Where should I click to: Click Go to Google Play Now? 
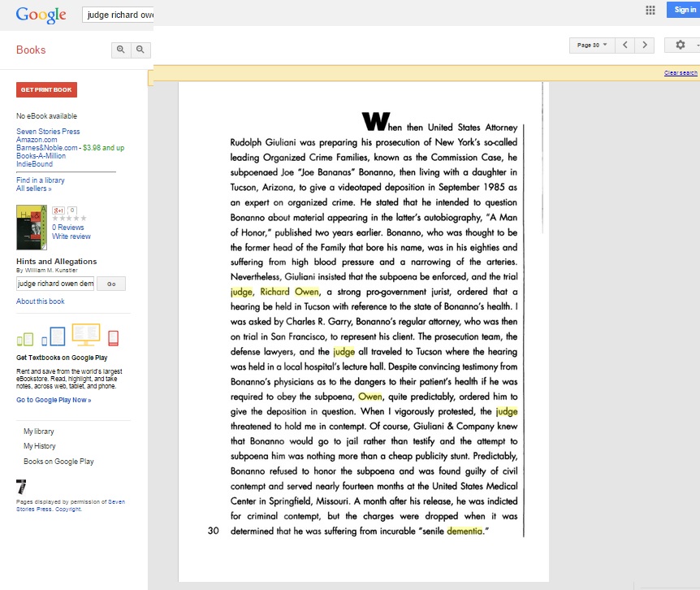tap(54, 400)
